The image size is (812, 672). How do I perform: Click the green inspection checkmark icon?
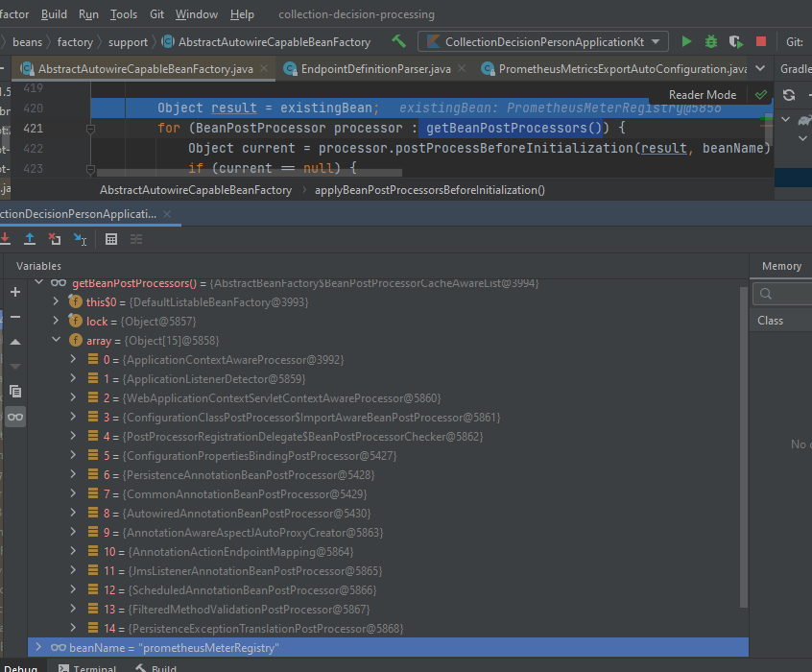point(761,95)
